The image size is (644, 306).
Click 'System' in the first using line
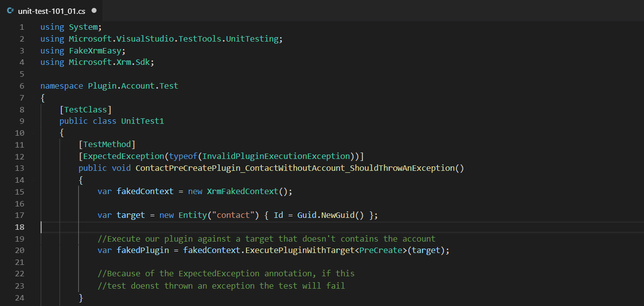tap(83, 27)
